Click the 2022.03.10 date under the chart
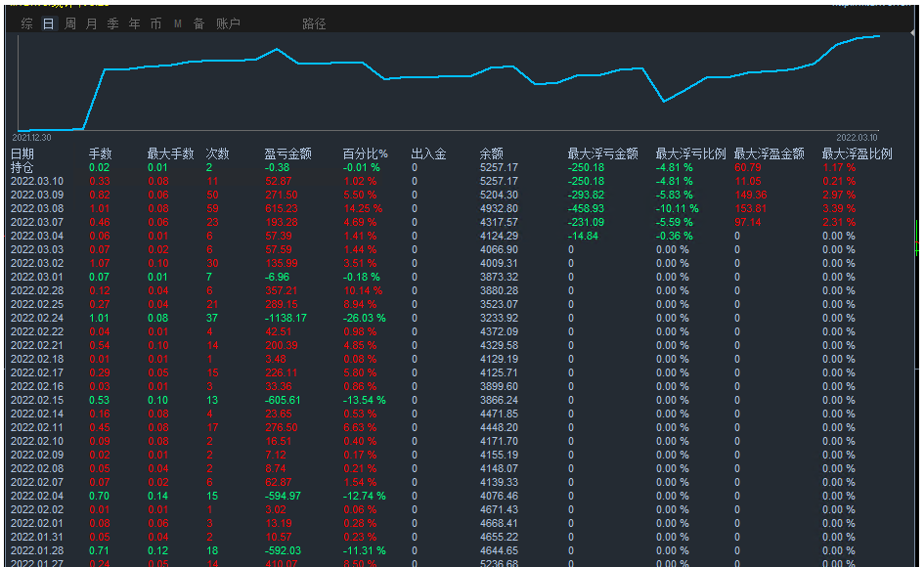The image size is (924, 567). [x=857, y=137]
